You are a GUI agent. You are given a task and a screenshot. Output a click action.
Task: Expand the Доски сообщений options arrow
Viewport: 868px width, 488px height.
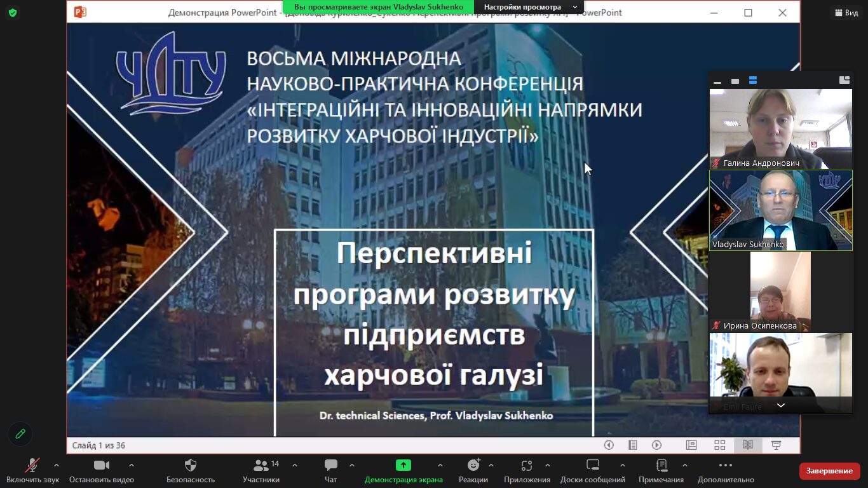tap(623, 465)
